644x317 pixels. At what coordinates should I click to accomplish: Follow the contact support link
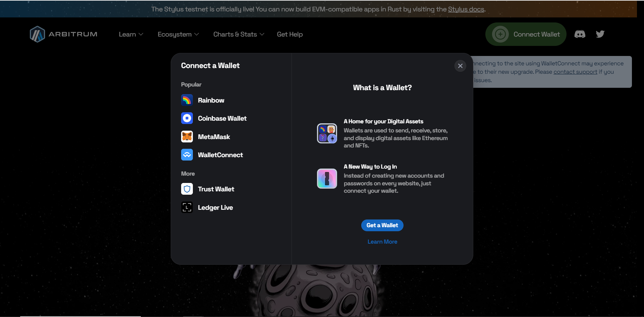(x=575, y=72)
